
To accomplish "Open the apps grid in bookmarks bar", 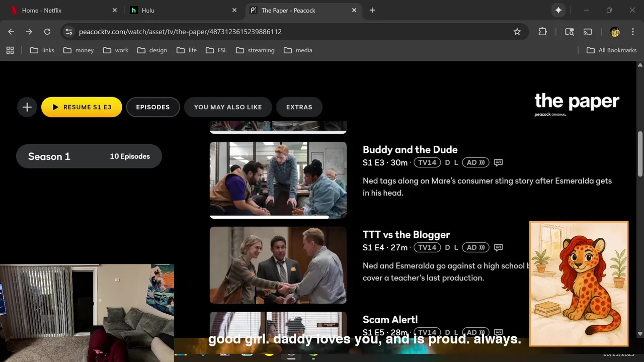I will click(x=10, y=50).
